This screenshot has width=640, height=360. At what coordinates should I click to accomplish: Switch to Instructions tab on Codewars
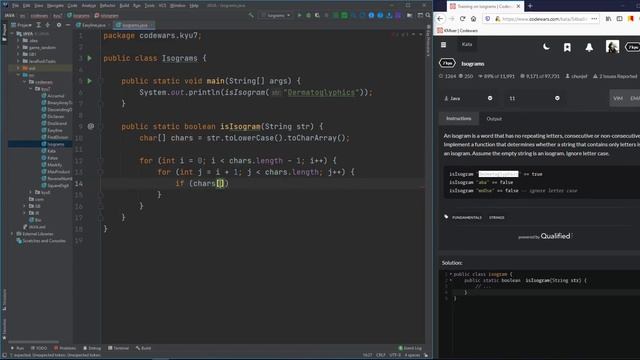(458, 118)
